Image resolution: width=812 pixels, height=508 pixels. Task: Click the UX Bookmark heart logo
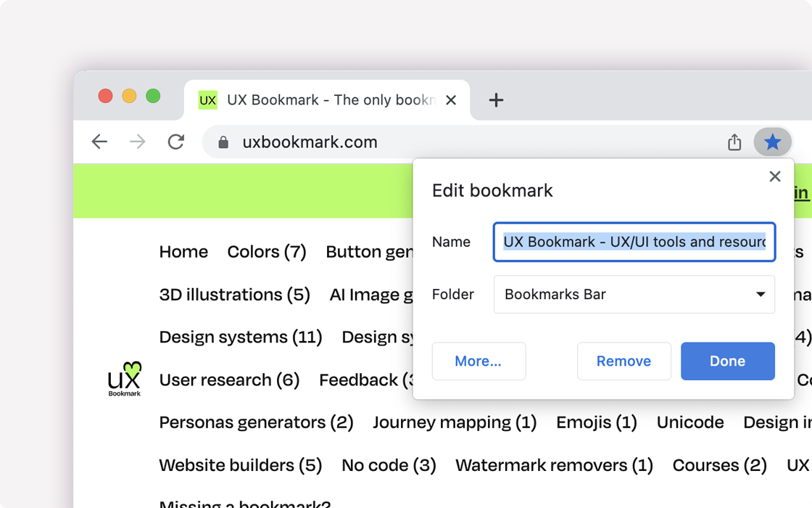pos(124,379)
